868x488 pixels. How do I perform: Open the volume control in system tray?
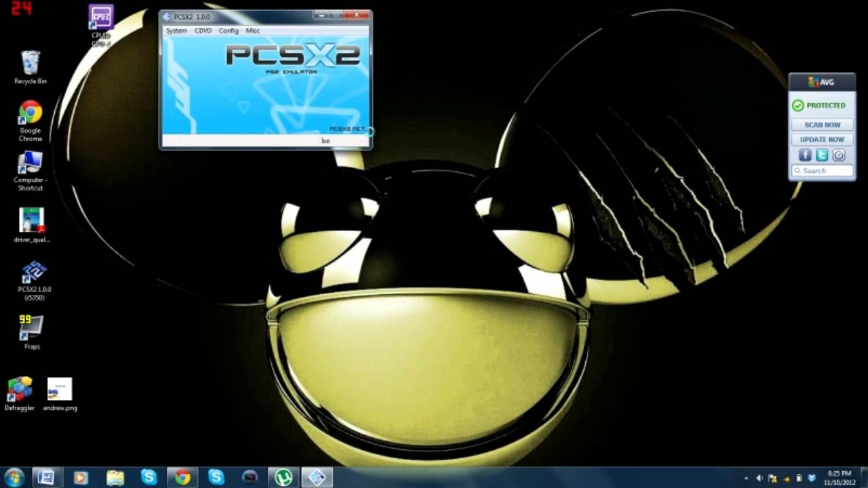tap(759, 478)
